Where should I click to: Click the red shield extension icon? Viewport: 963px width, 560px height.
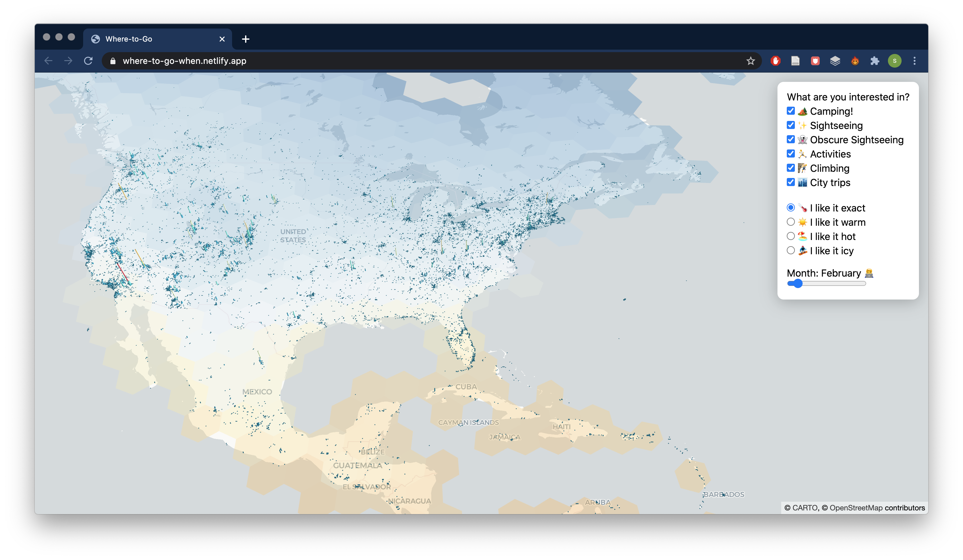point(815,61)
